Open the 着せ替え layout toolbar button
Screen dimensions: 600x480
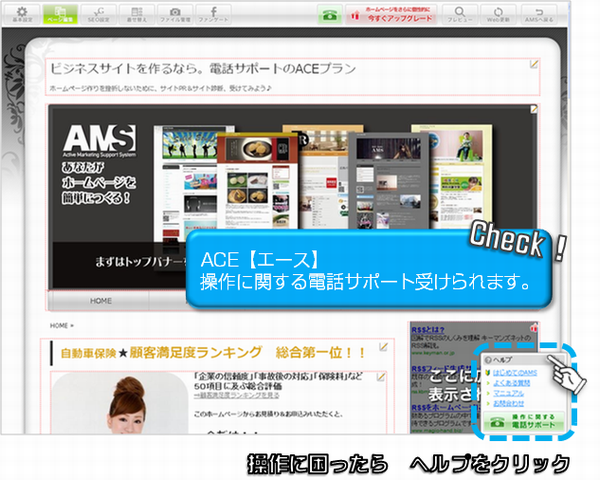point(137,15)
